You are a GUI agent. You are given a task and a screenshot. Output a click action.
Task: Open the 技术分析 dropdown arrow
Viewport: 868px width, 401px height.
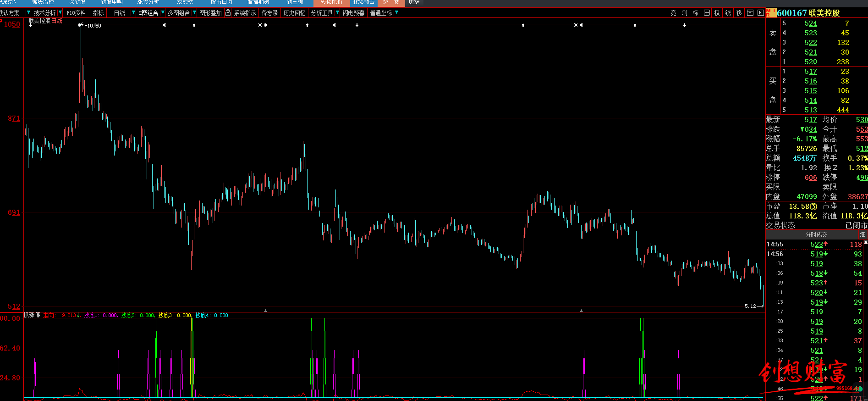60,12
